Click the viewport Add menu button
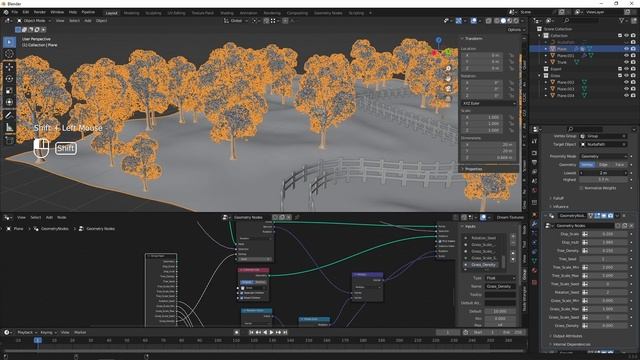The width and height of the screenshot is (640, 360). click(x=88, y=20)
